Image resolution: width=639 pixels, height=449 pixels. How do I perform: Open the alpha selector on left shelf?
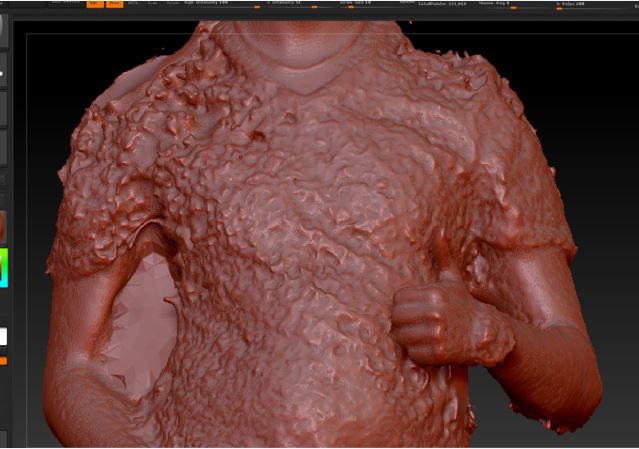[x=3, y=110]
